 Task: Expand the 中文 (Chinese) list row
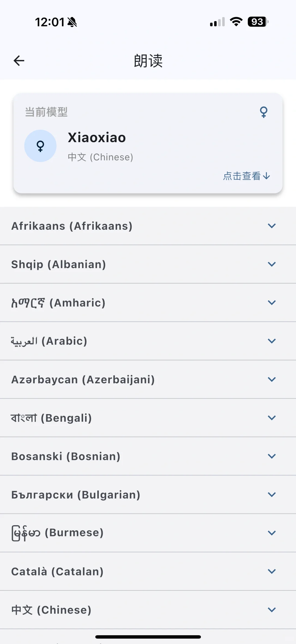click(148, 610)
